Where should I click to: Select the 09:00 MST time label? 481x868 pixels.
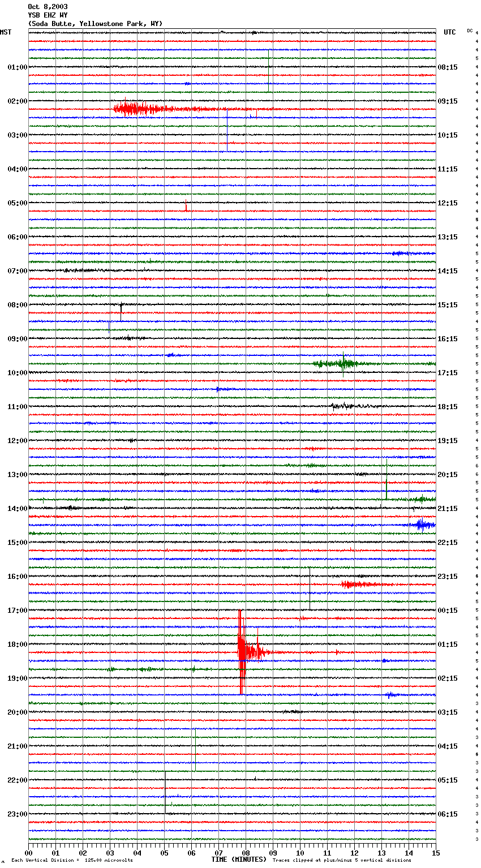point(18,339)
